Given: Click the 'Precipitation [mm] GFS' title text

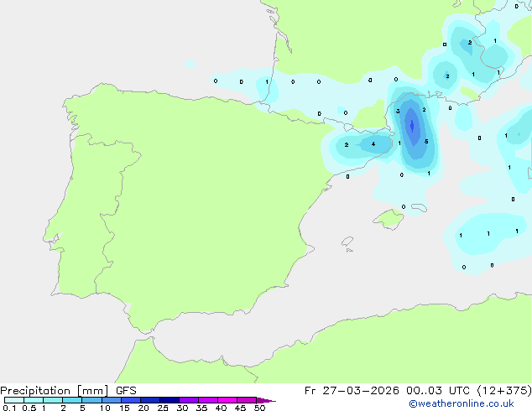Looking at the screenshot, I should (68, 391).
